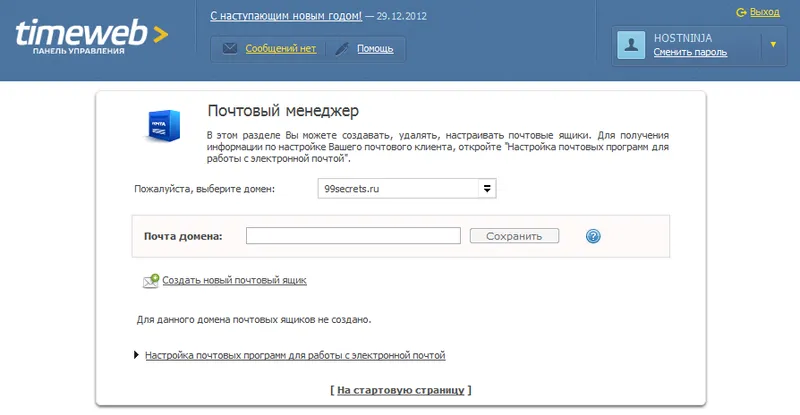Click the 'Почта домена:' label
The height and width of the screenshot is (415, 800).
coord(183,236)
